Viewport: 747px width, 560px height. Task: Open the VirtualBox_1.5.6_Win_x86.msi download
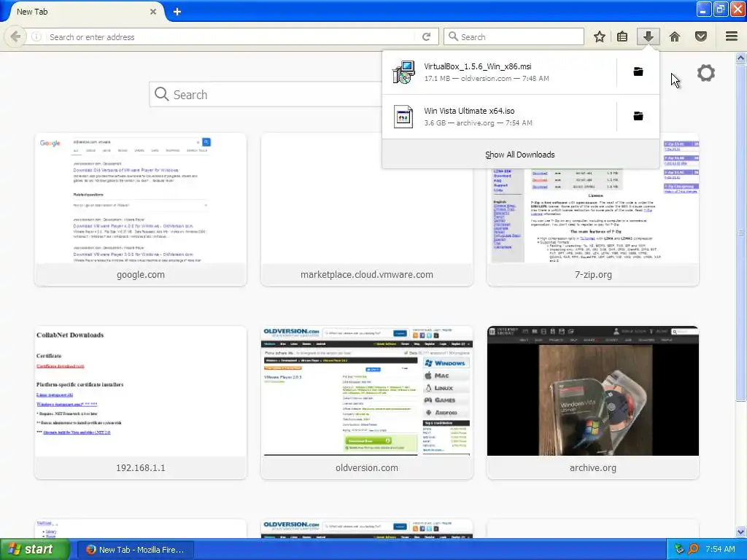(x=499, y=72)
